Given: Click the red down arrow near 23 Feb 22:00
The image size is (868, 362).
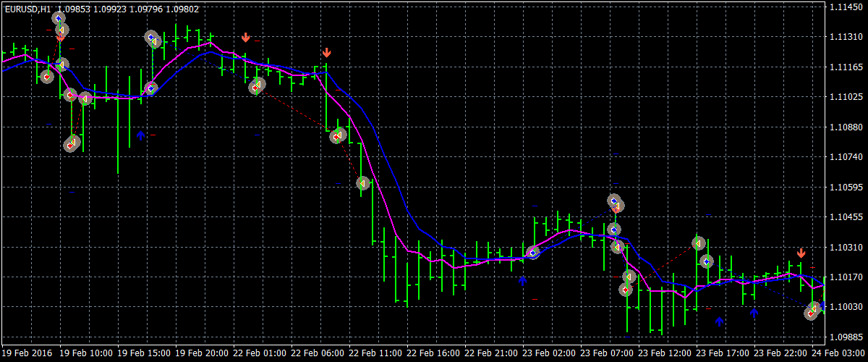Looking at the screenshot, I should [801, 253].
